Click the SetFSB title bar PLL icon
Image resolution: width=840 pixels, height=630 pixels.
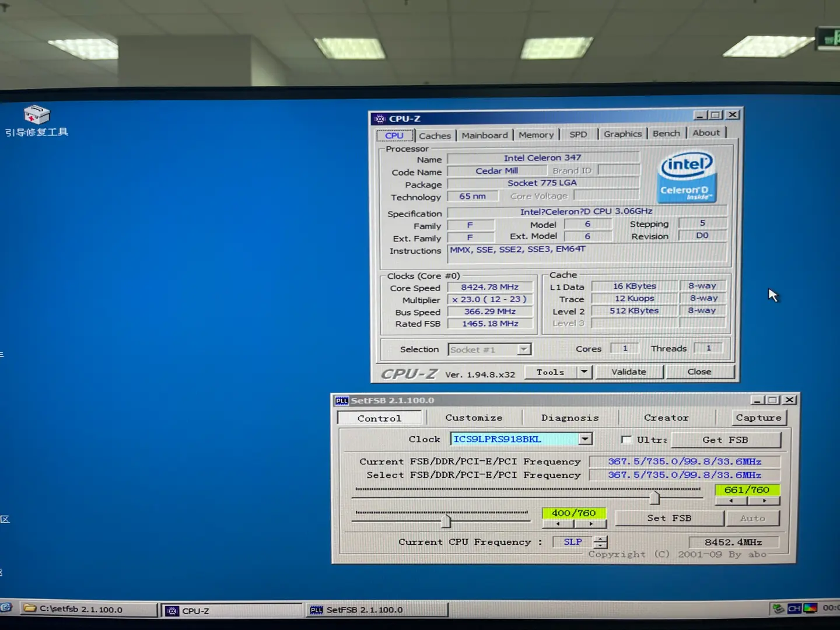pos(342,401)
